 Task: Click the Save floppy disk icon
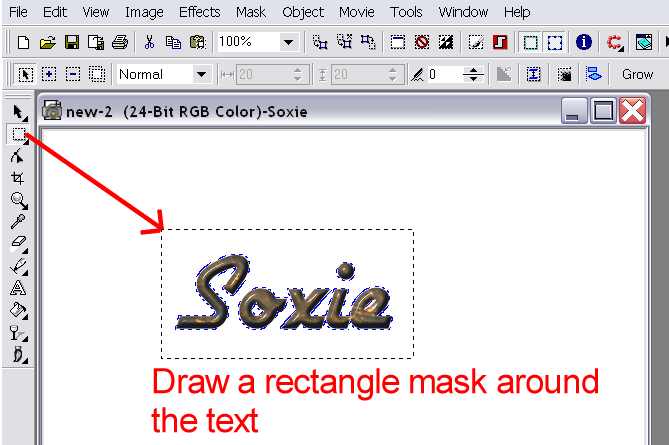pos(72,43)
